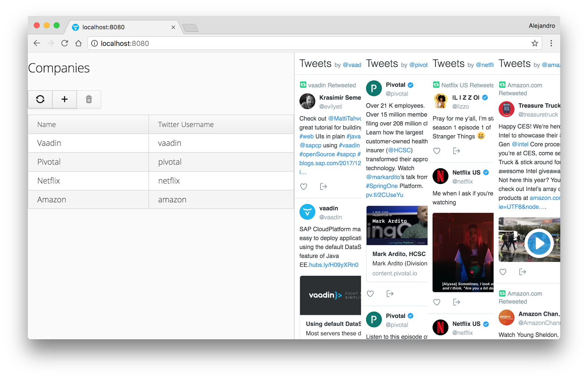The width and height of the screenshot is (588, 379).
Task: Open the Chrome three-dot menu
Action: tap(551, 43)
